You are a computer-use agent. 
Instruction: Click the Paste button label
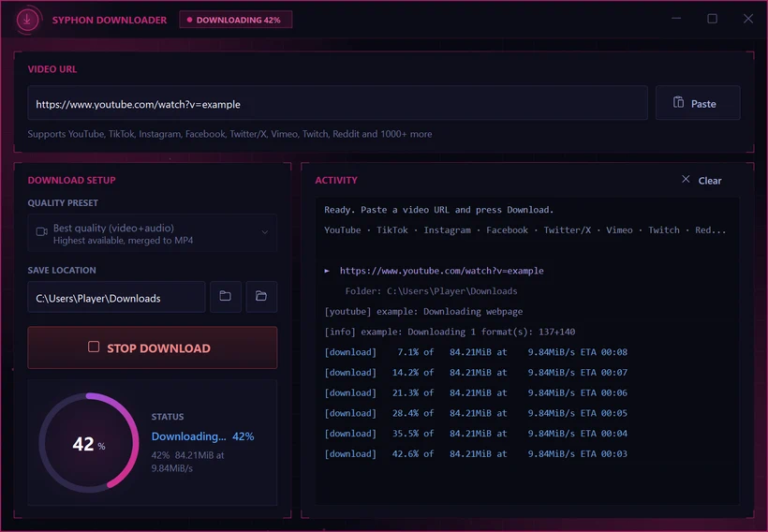[x=703, y=104]
